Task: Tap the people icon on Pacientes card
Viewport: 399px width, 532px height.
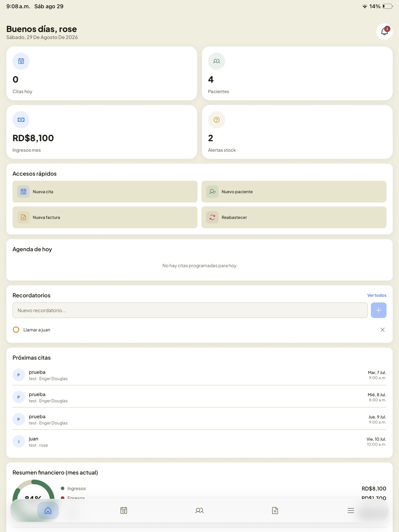Action: 217,61
